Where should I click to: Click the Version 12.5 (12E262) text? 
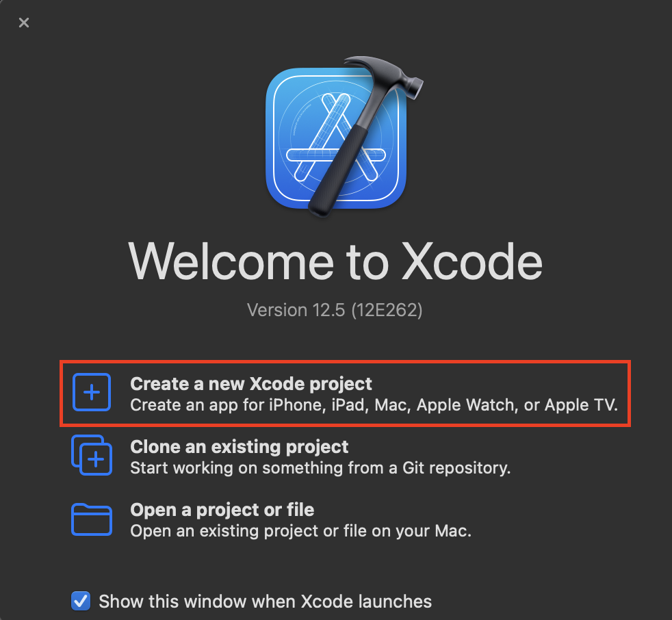click(x=335, y=310)
